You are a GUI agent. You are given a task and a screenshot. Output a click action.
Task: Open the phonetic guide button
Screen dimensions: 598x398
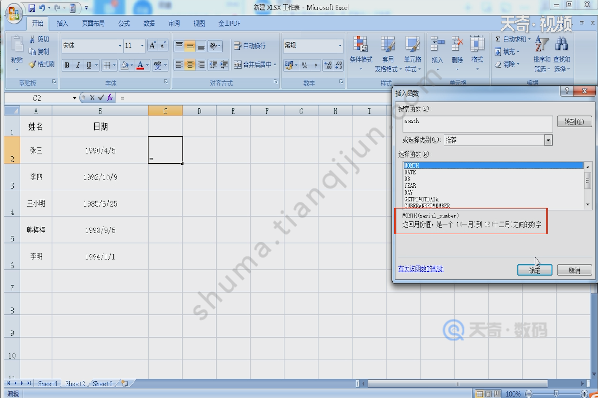tap(158, 66)
